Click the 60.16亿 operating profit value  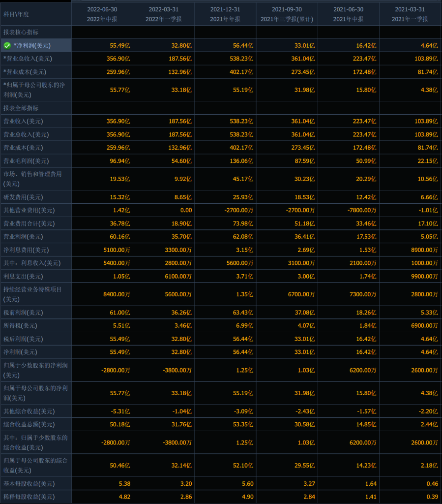(120, 237)
